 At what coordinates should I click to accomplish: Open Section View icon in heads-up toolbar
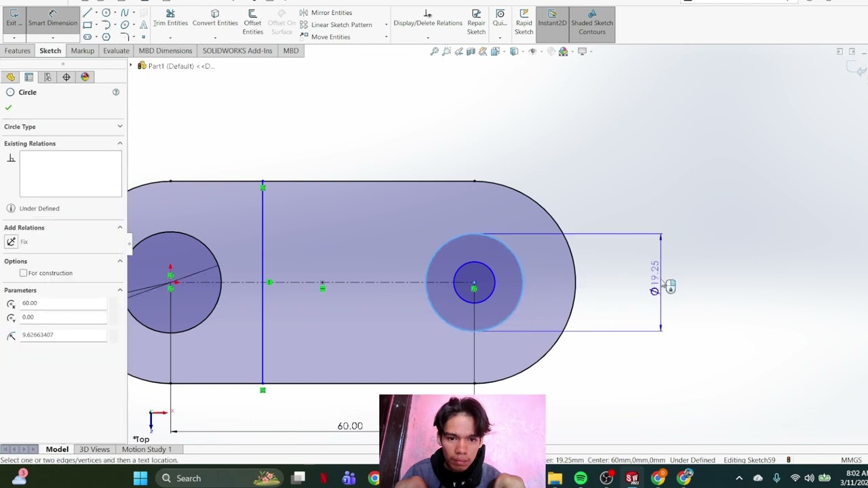[x=471, y=52]
